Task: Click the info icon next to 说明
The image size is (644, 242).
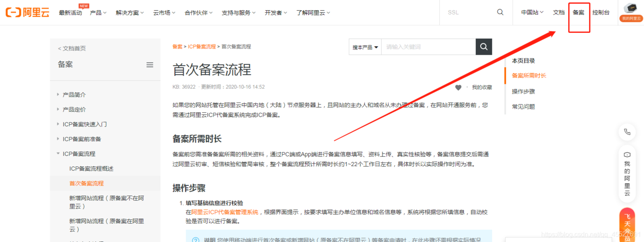Action: coord(196,240)
